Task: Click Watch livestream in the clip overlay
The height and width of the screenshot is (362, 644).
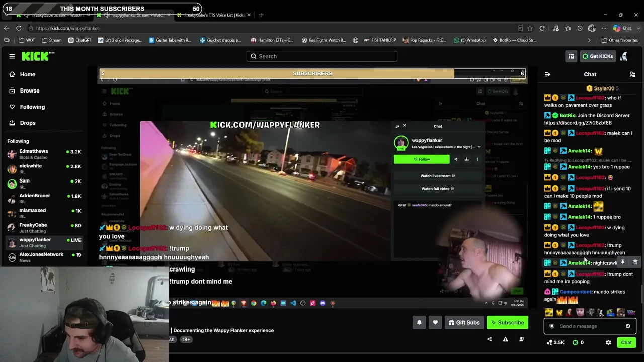Action: 437,176
